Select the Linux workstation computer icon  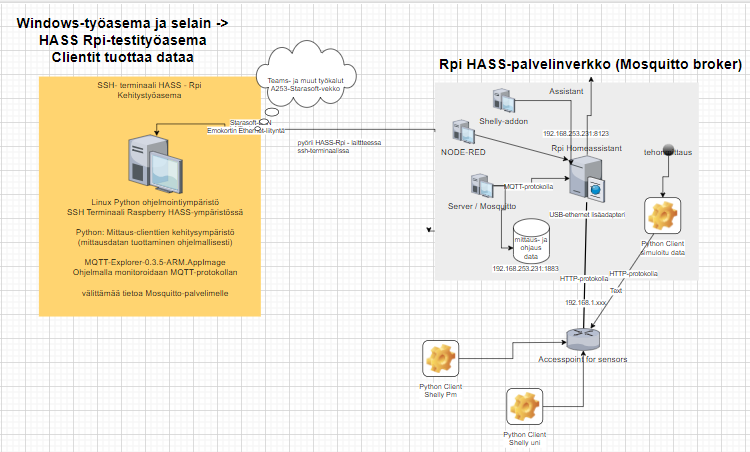(155, 164)
